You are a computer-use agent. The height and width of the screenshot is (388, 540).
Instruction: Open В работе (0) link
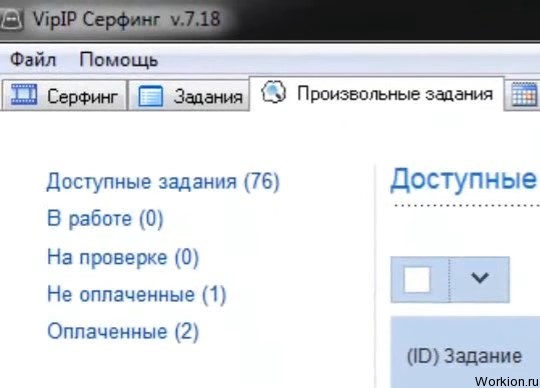(105, 219)
